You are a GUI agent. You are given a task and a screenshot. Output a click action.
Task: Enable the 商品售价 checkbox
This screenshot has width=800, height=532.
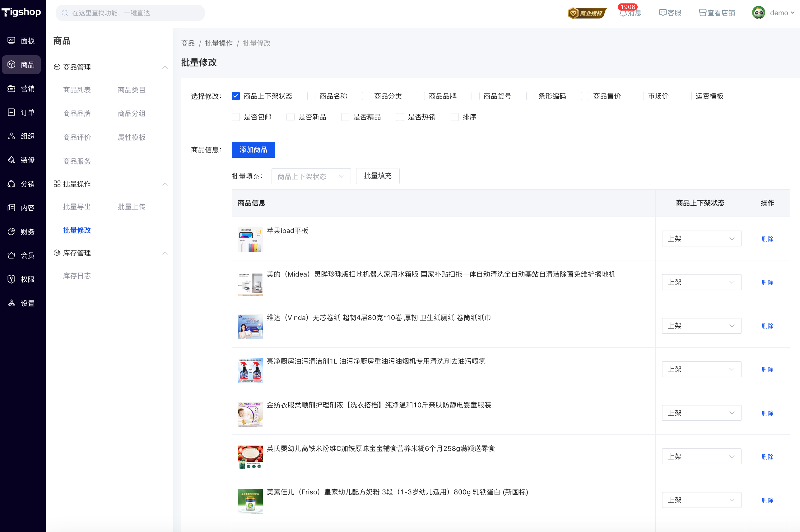click(585, 96)
